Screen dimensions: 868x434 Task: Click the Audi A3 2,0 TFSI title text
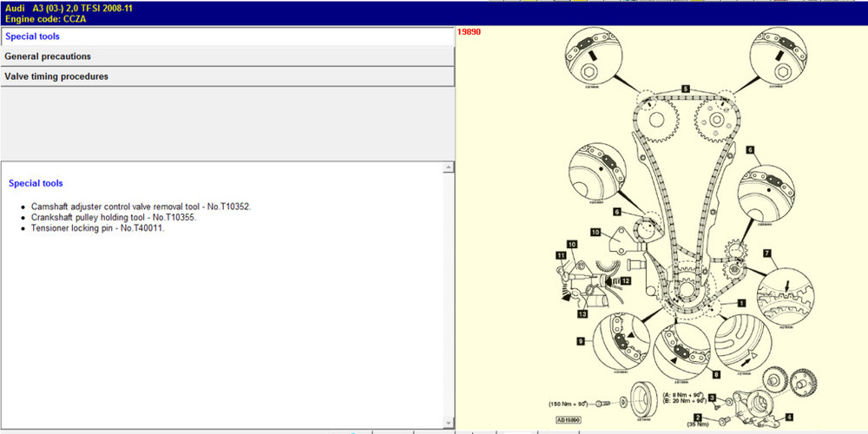click(x=69, y=9)
